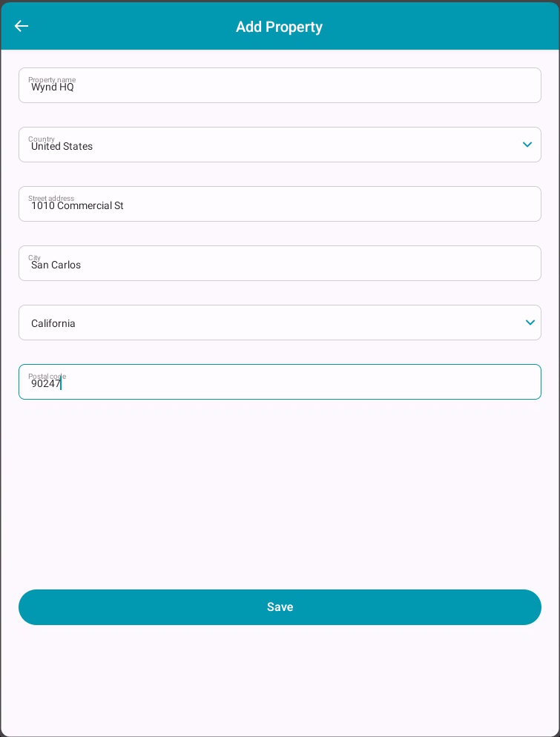Place cursor in "1010 Commercial St" text

point(77,206)
